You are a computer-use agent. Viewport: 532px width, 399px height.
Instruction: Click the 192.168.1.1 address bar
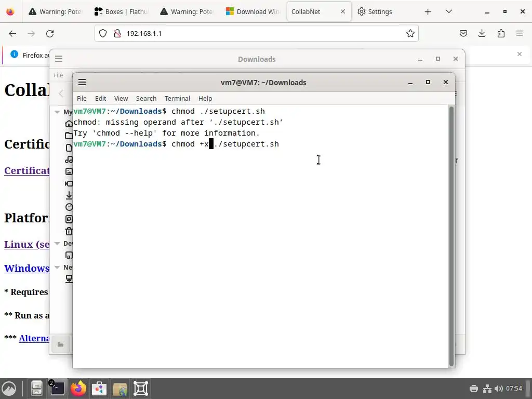pyautogui.click(x=257, y=34)
